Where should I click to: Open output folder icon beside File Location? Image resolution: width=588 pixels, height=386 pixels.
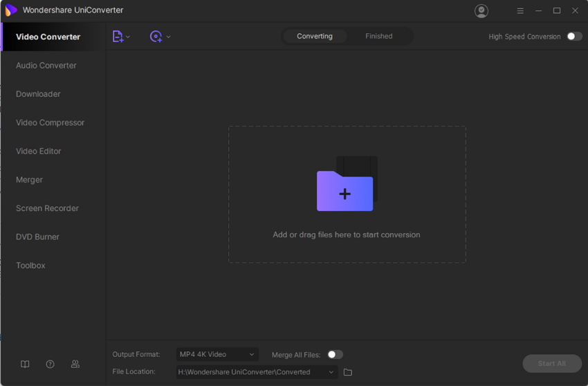point(348,372)
